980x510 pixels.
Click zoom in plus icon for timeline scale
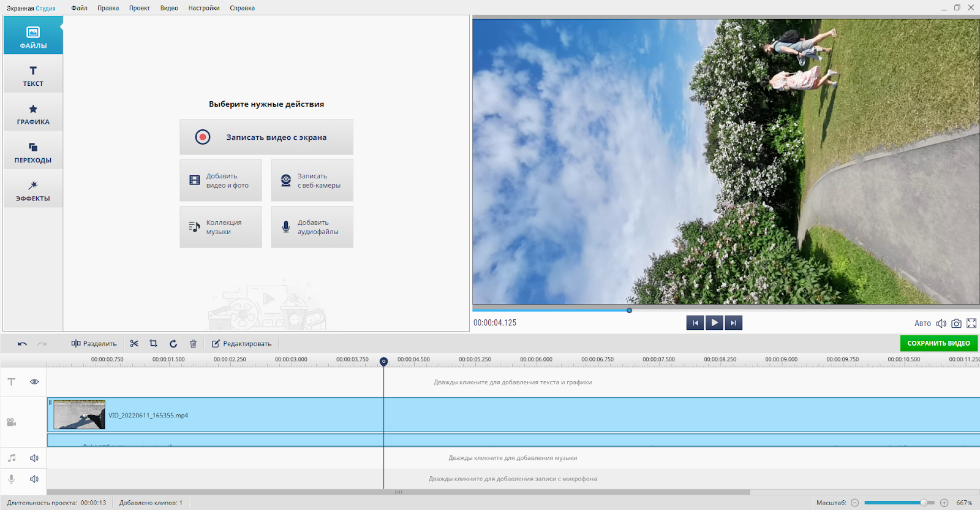(944, 503)
